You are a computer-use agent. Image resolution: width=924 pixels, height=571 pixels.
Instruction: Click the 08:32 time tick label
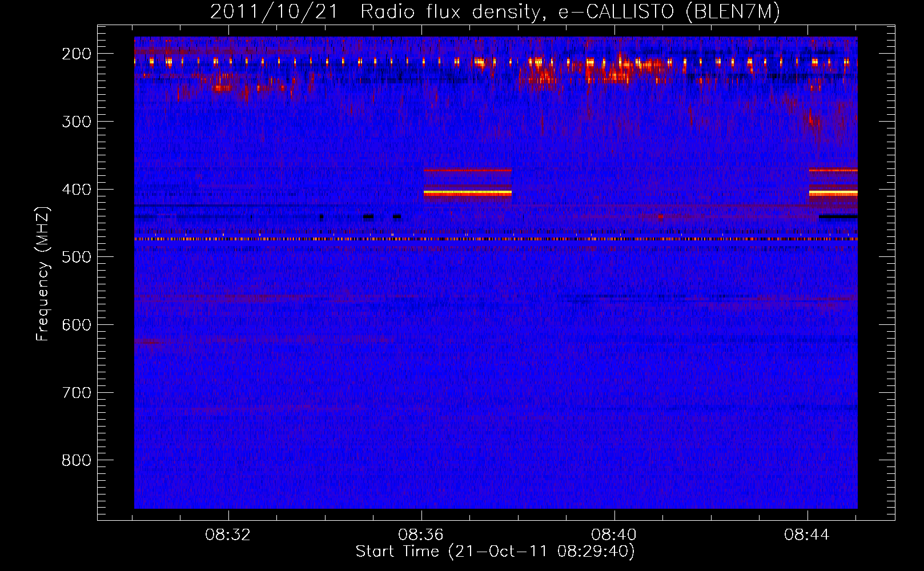click(228, 535)
